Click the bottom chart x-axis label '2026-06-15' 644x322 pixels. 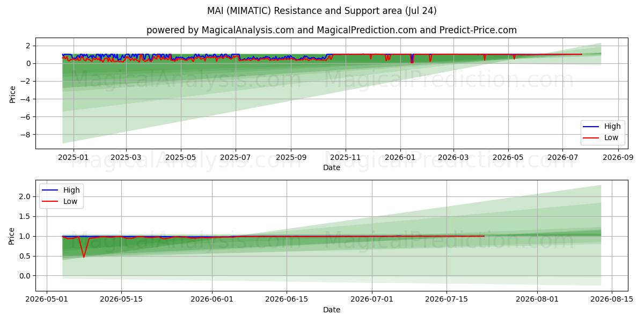tap(286, 299)
